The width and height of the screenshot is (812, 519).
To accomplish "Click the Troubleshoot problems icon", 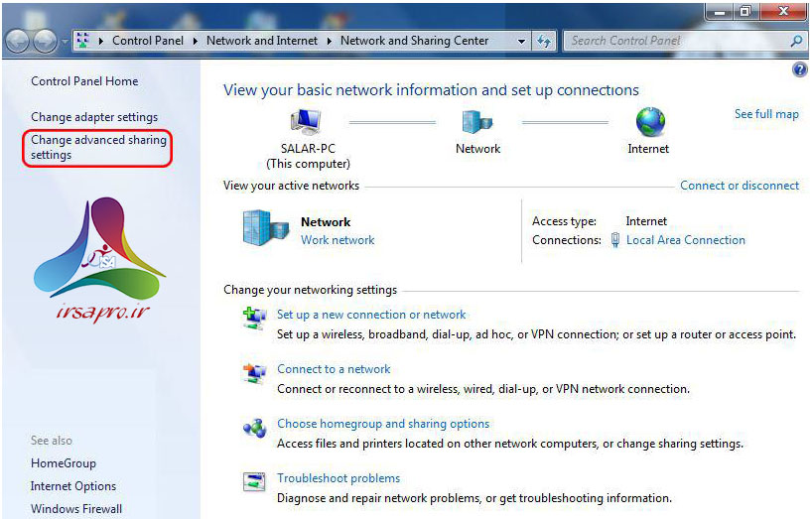I will click(254, 481).
